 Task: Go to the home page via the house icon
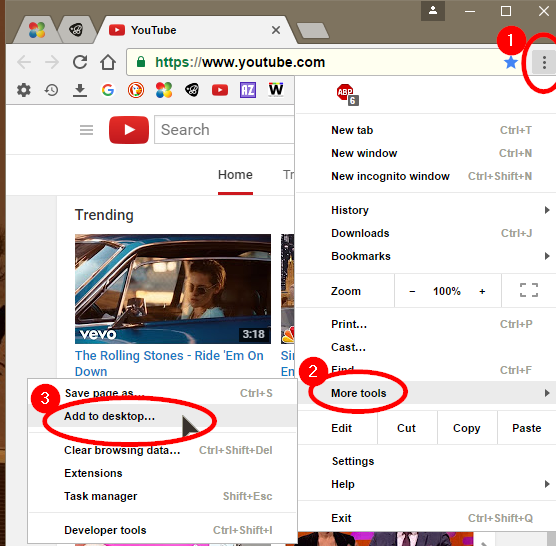pyautogui.click(x=108, y=62)
